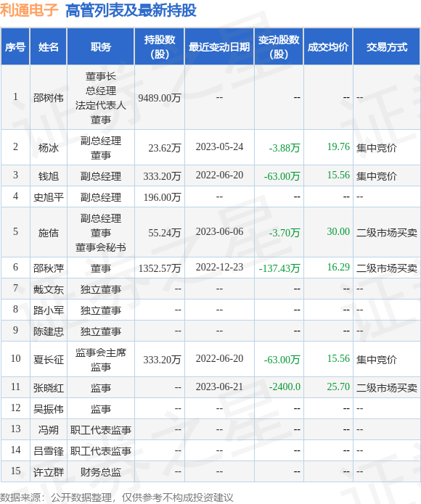Image resolution: width=421 pixels, height=504 pixels.
Task: Click the average price 30.00
Action: pos(338,231)
